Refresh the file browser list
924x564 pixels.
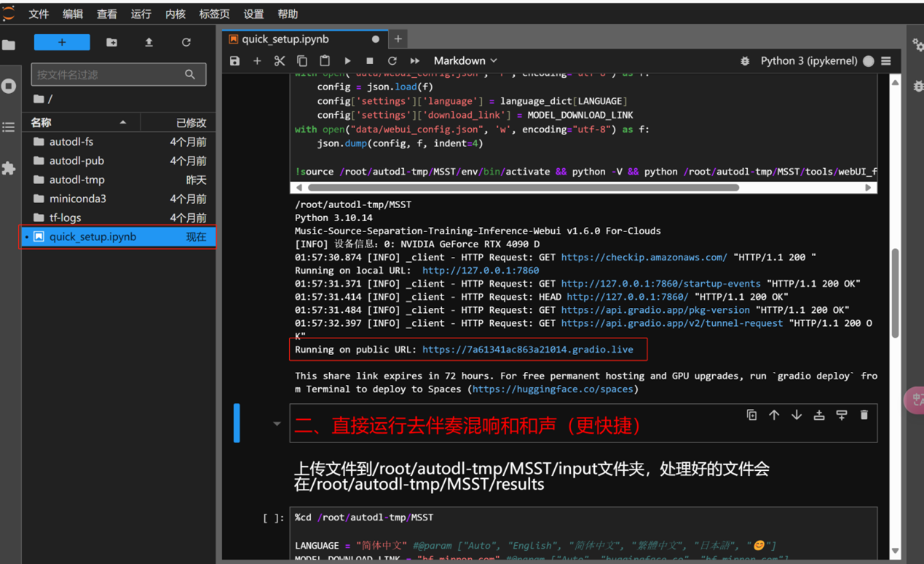click(x=186, y=42)
